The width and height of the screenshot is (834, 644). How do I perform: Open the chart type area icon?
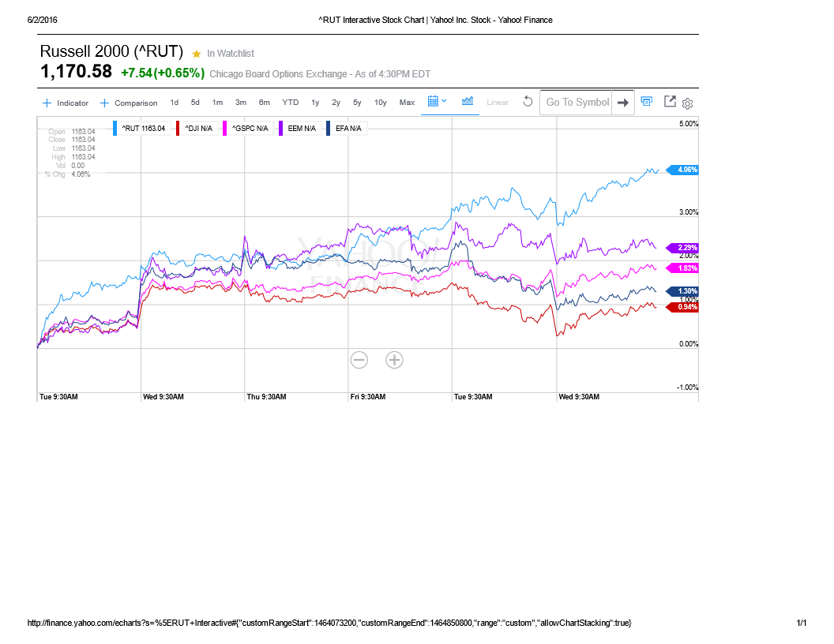[468, 101]
